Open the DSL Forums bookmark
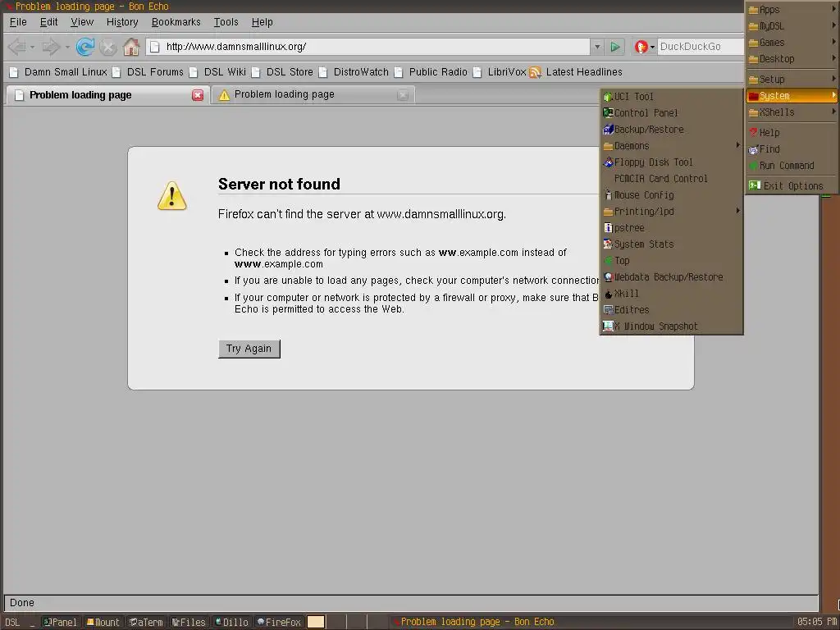840x630 pixels. click(x=148, y=72)
